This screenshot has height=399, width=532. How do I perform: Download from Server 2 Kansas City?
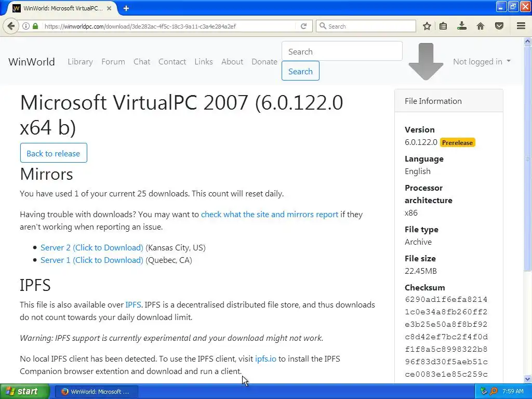[x=91, y=248]
